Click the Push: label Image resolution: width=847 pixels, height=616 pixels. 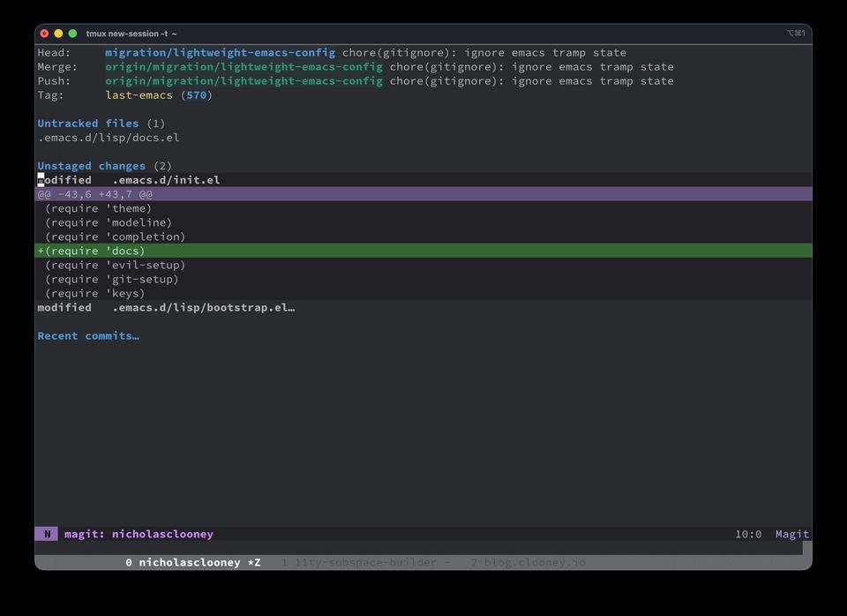(x=54, y=80)
